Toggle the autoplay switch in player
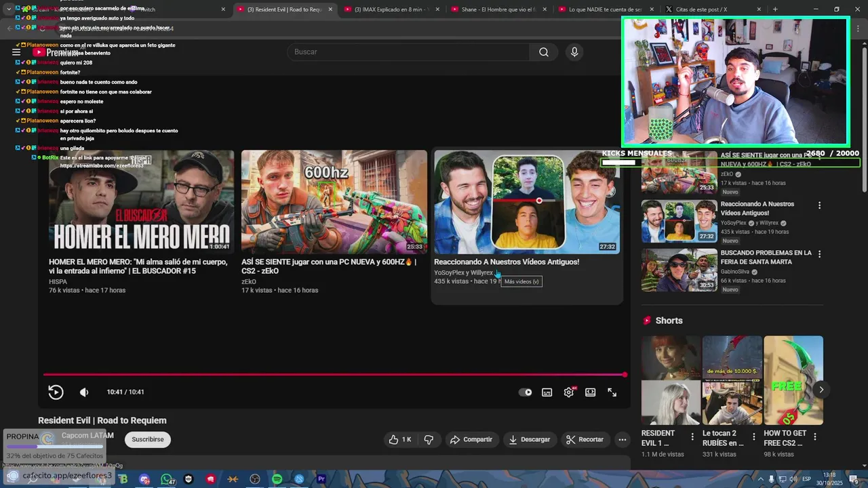This screenshot has height=488, width=868. pyautogui.click(x=526, y=392)
